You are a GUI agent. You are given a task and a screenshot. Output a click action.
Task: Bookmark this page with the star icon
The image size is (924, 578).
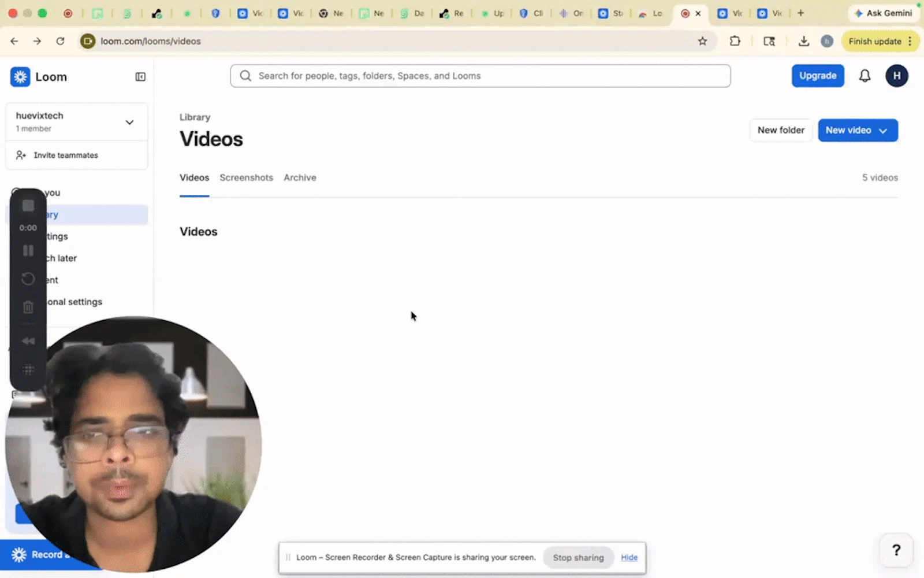click(702, 41)
